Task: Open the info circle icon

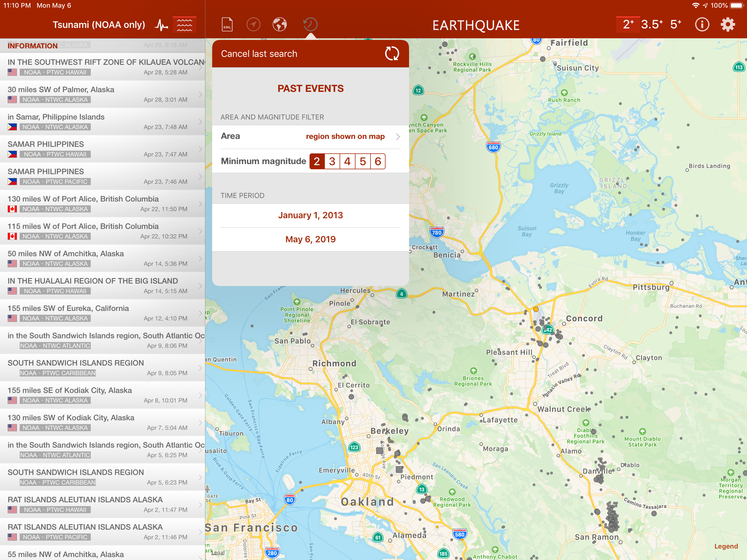Action: tap(702, 25)
